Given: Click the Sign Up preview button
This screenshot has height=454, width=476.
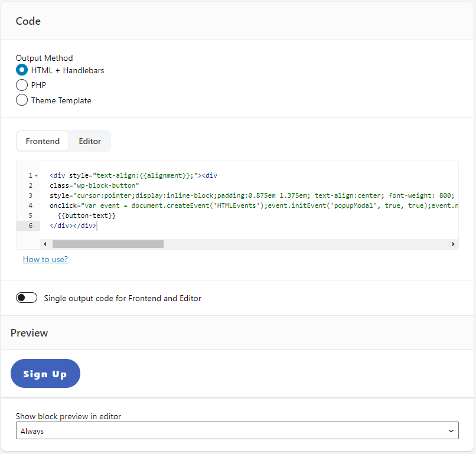Looking at the screenshot, I should click(45, 373).
